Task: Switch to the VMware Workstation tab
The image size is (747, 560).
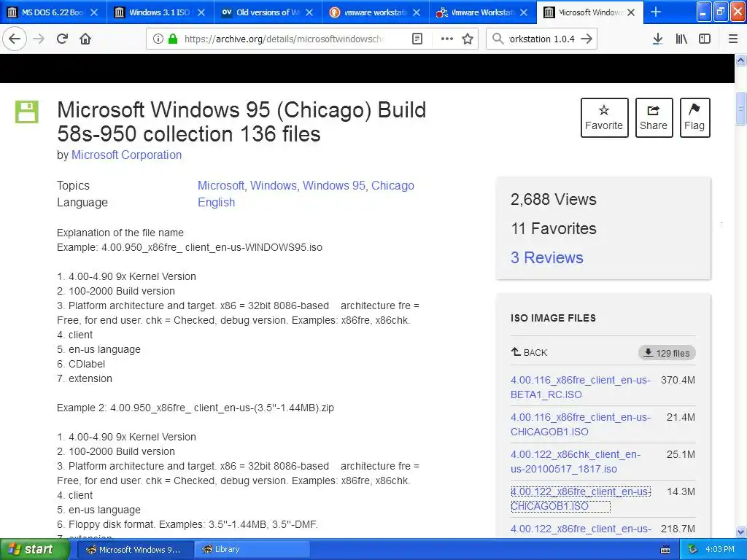Action: 483,12
